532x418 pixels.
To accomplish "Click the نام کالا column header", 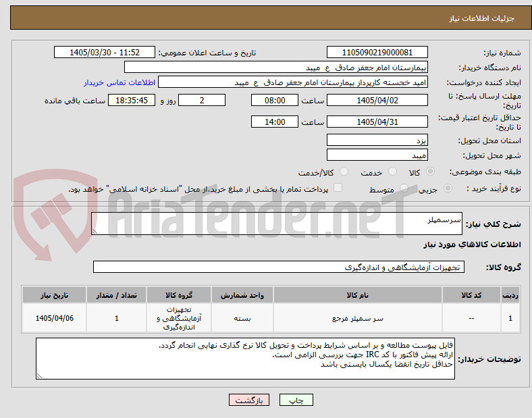I will pyautogui.click(x=358, y=295).
